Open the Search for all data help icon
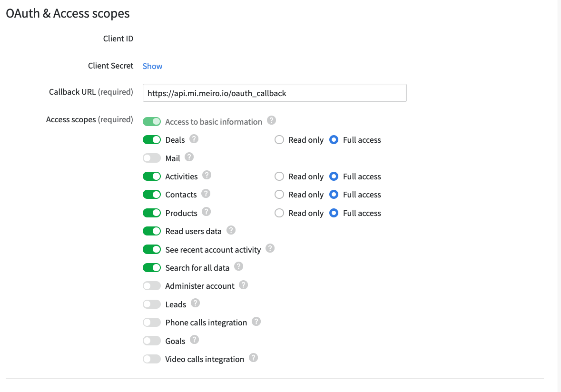561x392 pixels. coord(239,267)
